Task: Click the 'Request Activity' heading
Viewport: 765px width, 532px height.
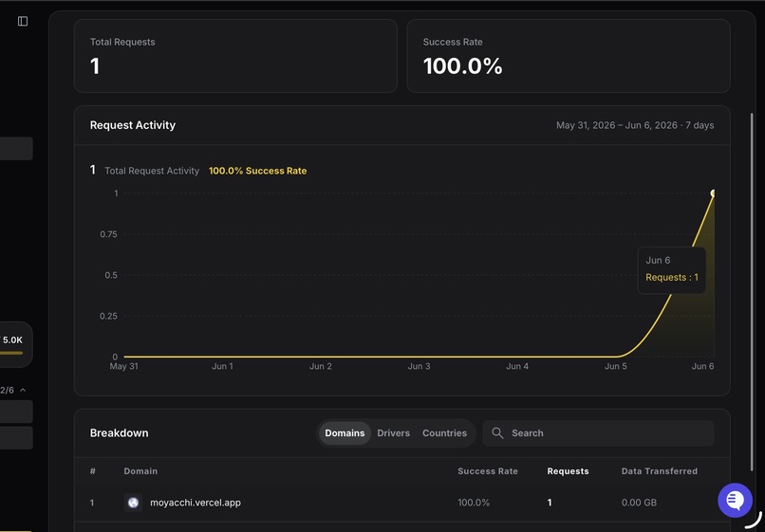Action: (133, 125)
